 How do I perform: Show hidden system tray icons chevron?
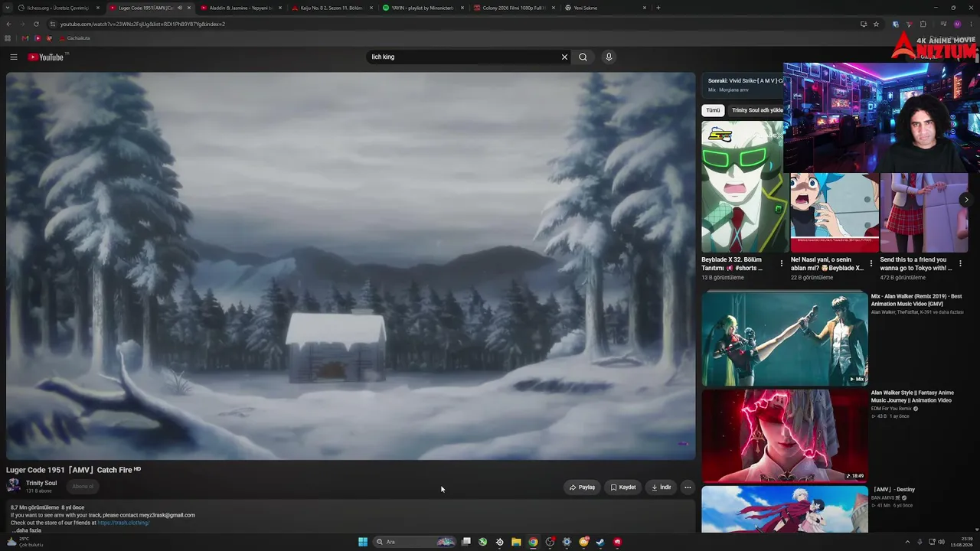click(907, 542)
